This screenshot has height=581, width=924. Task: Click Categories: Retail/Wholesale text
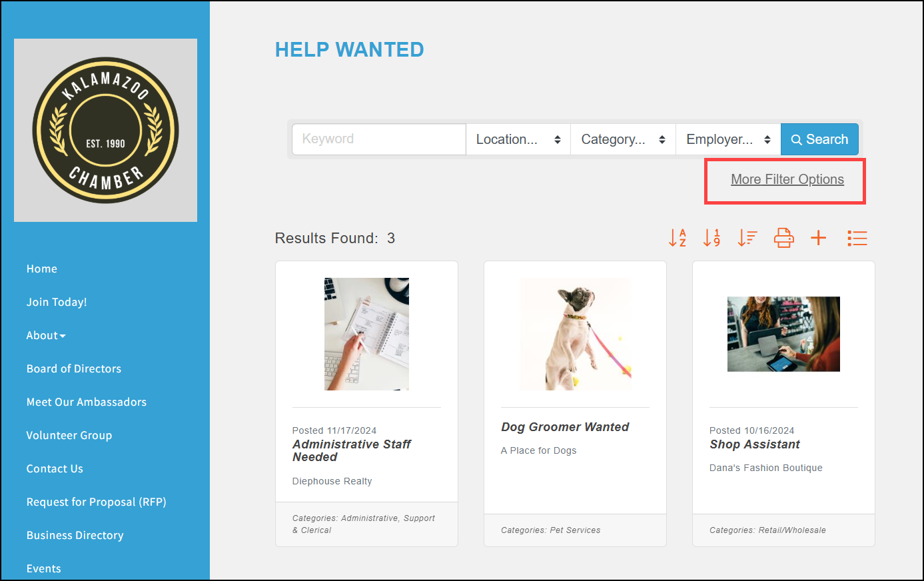tap(767, 530)
